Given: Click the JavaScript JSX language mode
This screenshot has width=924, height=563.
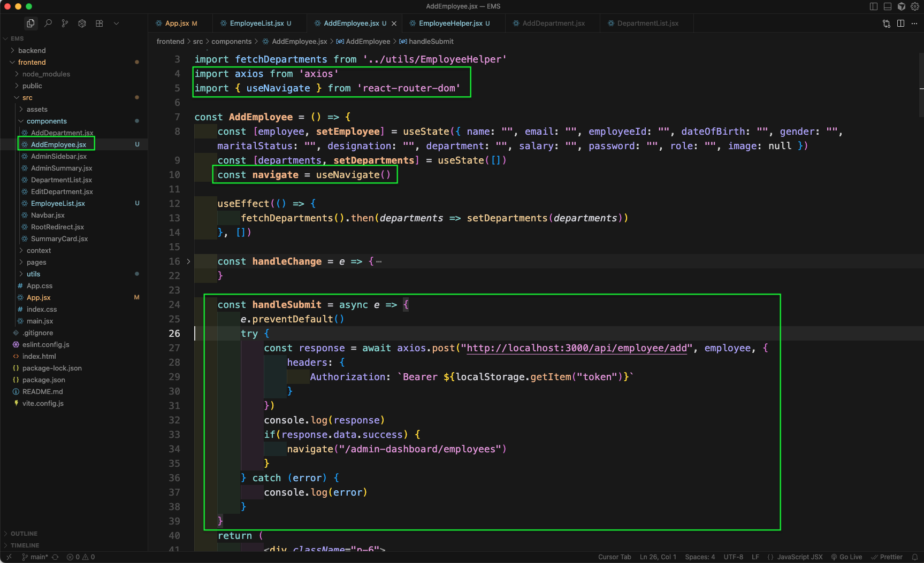Looking at the screenshot, I should point(799,557).
